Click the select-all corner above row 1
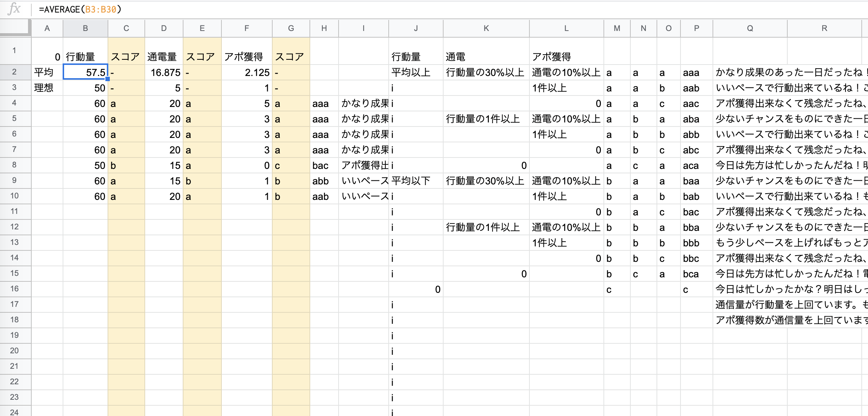The height and width of the screenshot is (416, 868). [x=15, y=28]
